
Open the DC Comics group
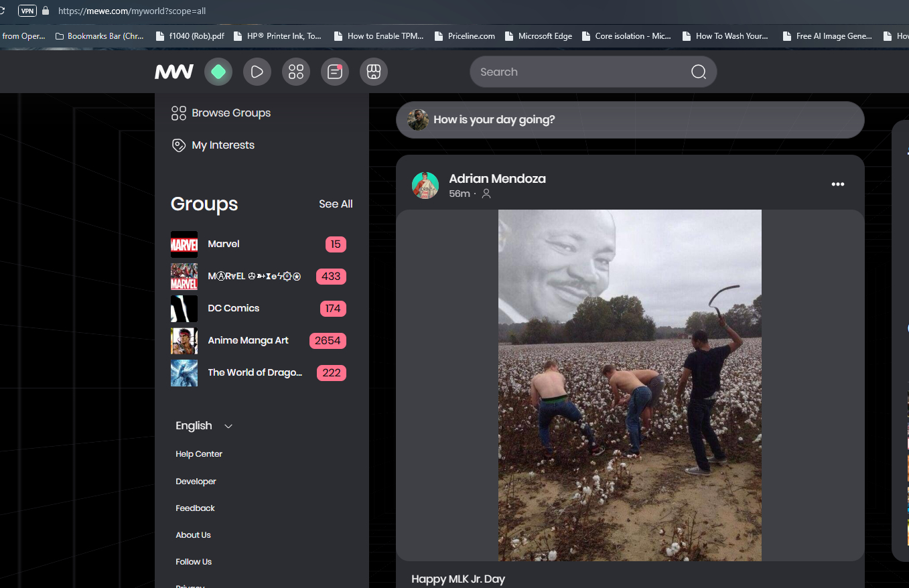click(233, 308)
